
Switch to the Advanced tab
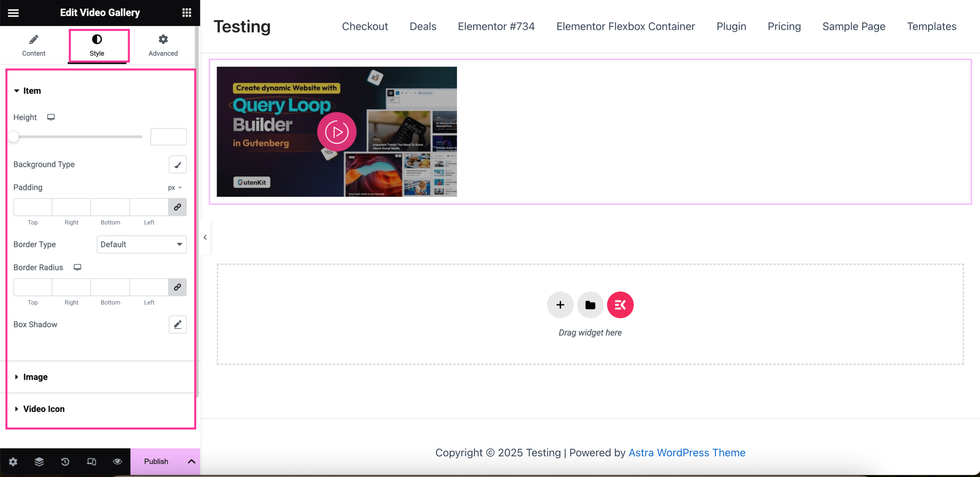[163, 45]
